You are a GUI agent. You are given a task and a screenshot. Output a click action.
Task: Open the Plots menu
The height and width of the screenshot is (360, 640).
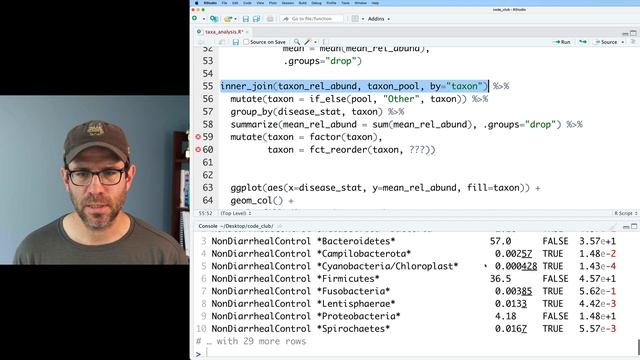pyautogui.click(x=273, y=3)
